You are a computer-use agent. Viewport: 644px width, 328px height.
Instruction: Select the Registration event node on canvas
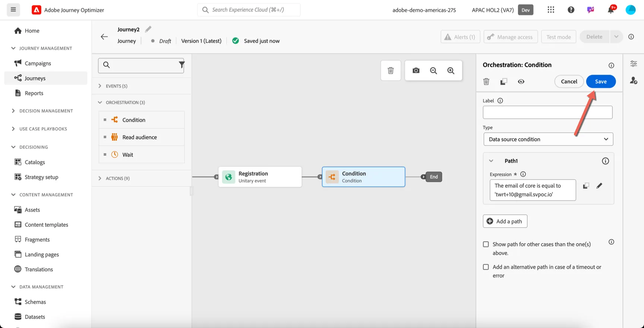click(x=260, y=177)
